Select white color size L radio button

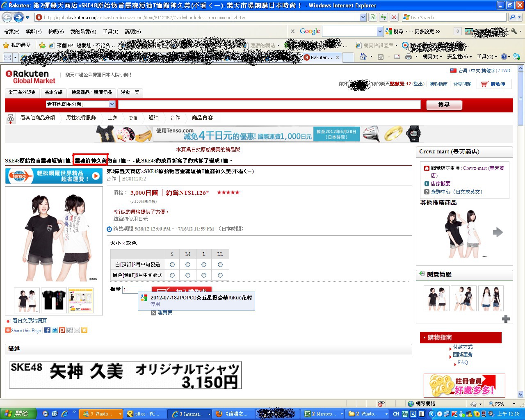[x=204, y=265]
